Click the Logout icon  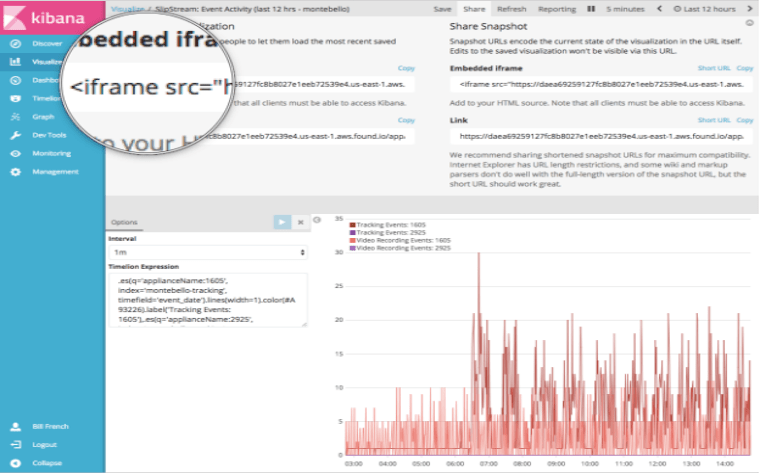pos(16,445)
